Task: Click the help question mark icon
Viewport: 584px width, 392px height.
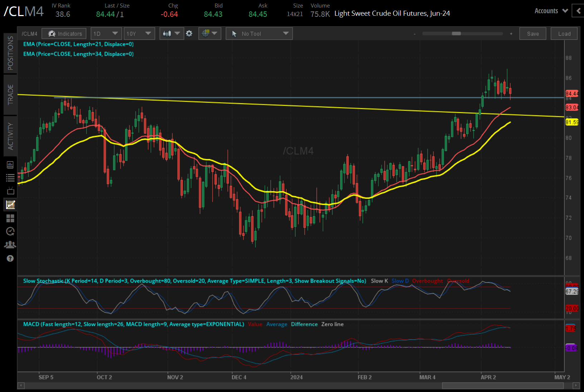Action: [x=10, y=258]
